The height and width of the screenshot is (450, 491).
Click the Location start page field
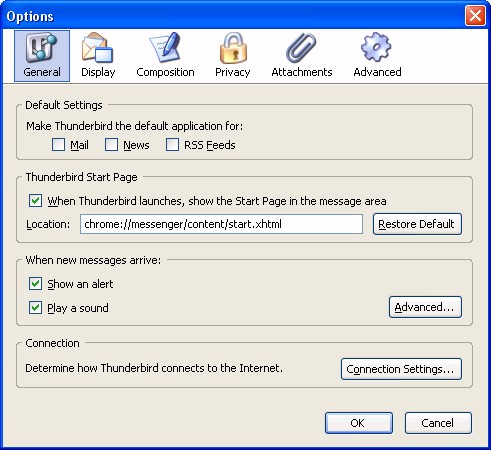tap(221, 224)
